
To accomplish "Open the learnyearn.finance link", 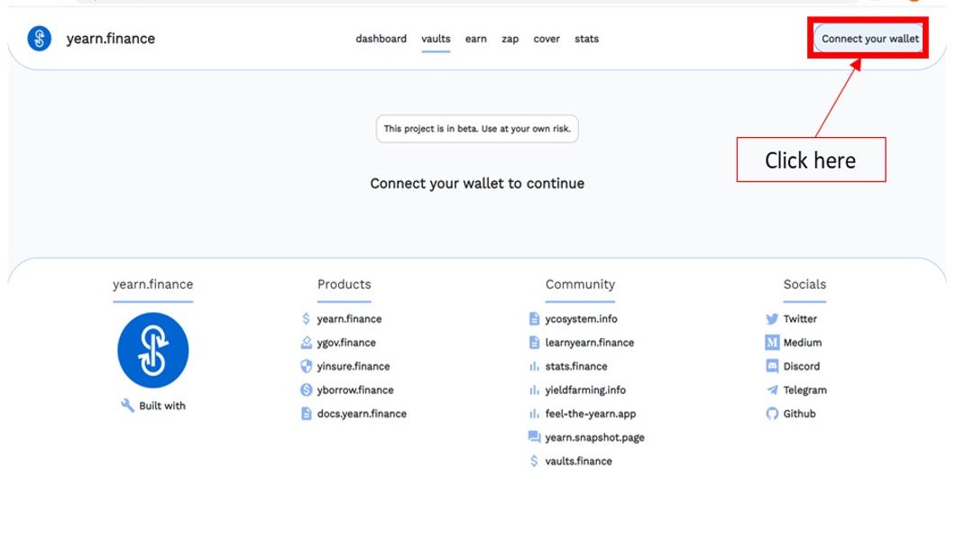I will coord(590,343).
